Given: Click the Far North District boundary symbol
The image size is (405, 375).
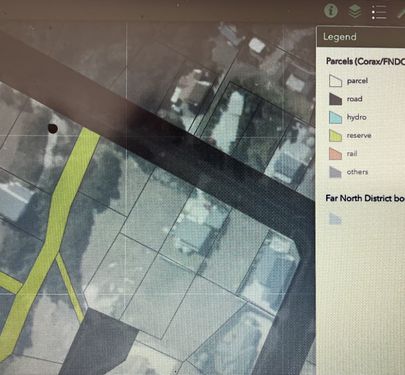Looking at the screenshot, I should tap(335, 219).
